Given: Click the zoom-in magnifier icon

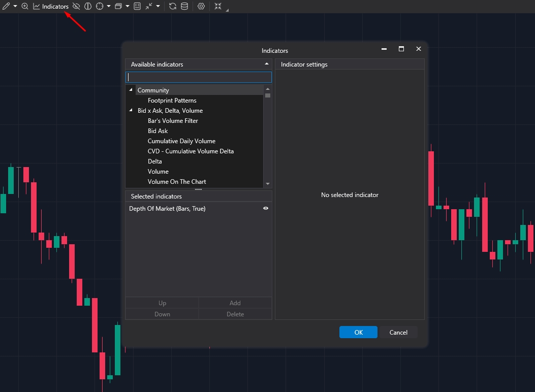Looking at the screenshot, I should [25, 6].
